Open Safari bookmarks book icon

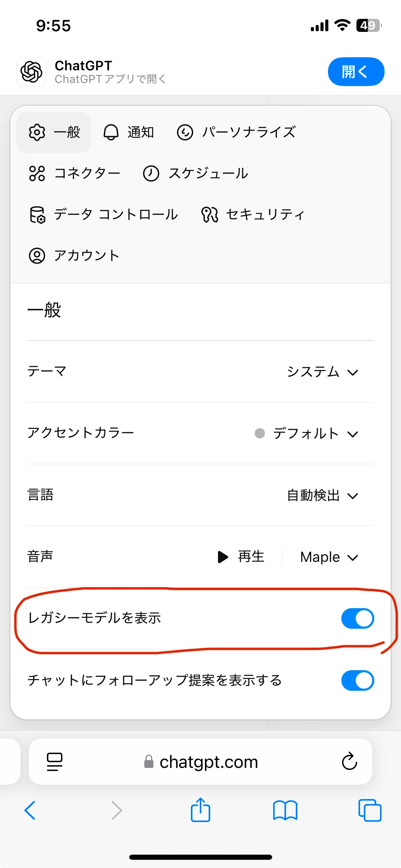coord(285,810)
